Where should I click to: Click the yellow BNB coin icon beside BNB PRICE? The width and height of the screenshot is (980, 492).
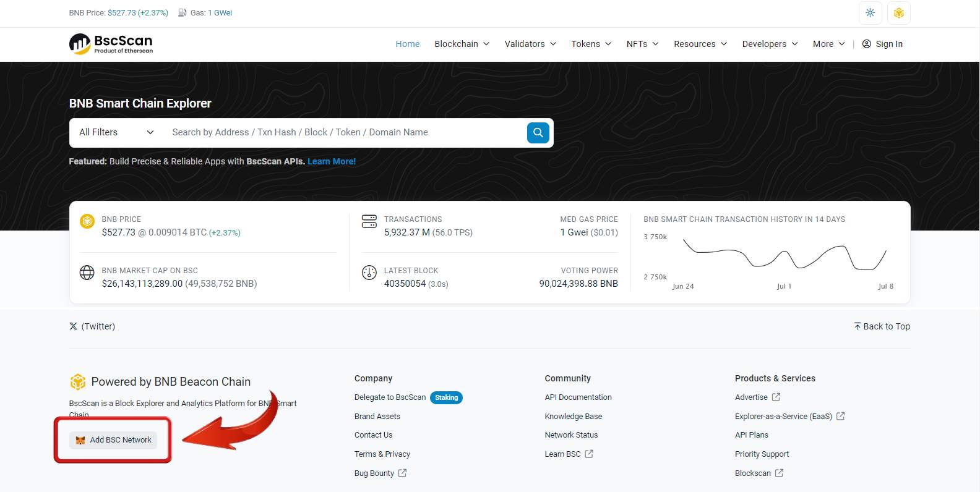click(87, 221)
